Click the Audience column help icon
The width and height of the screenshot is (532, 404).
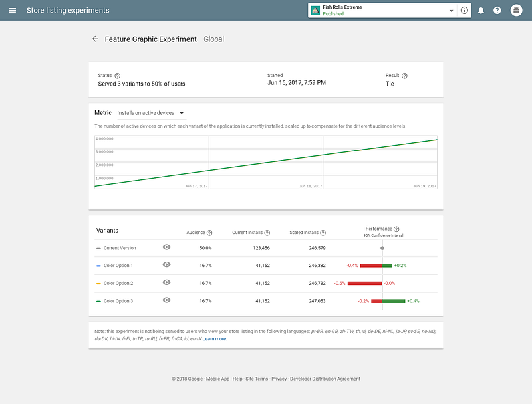pyautogui.click(x=209, y=233)
